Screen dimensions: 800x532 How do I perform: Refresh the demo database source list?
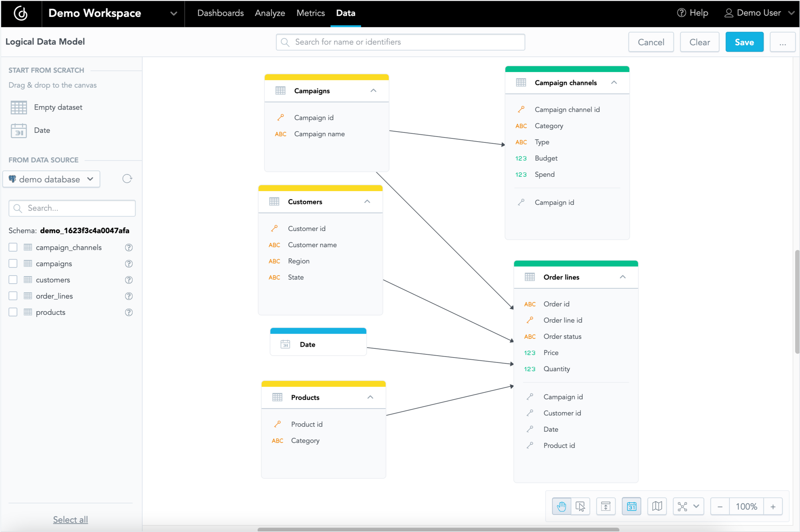127,179
